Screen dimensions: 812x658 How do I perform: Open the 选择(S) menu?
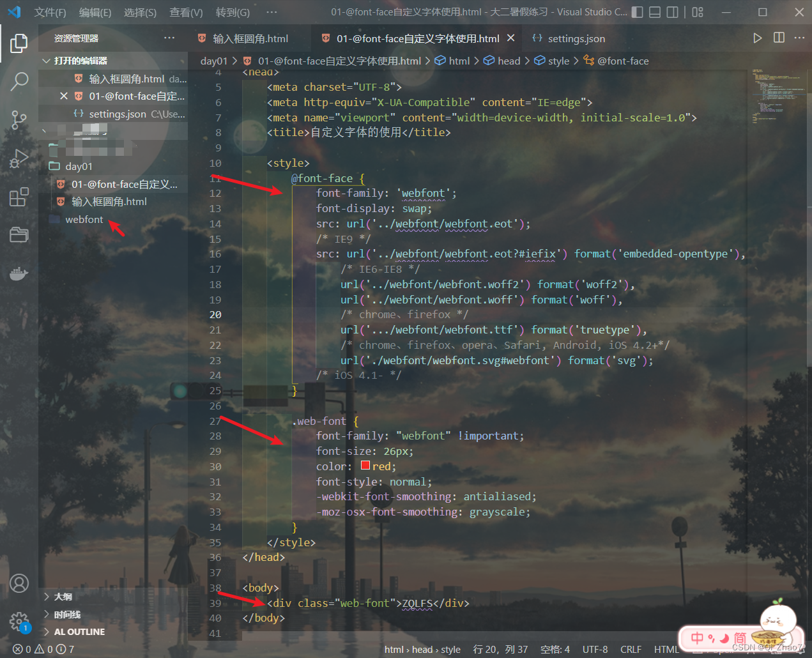[140, 12]
